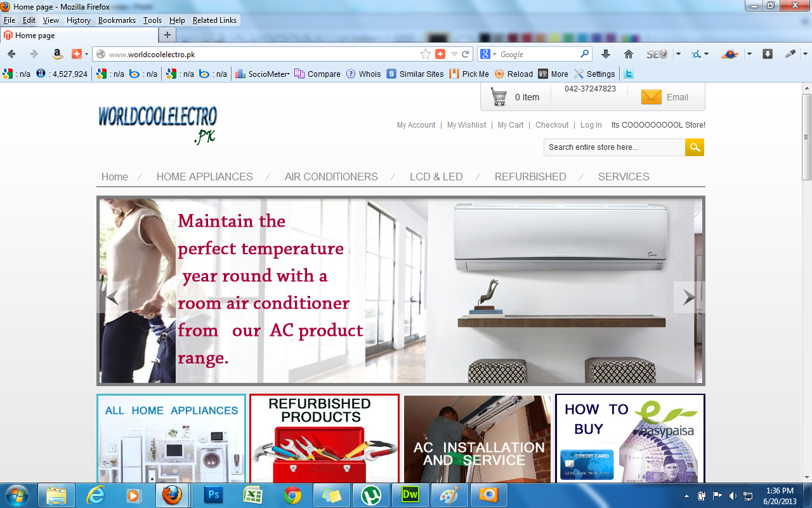
Task: Click the Settings wrench icon in the toolbar
Action: [594, 74]
